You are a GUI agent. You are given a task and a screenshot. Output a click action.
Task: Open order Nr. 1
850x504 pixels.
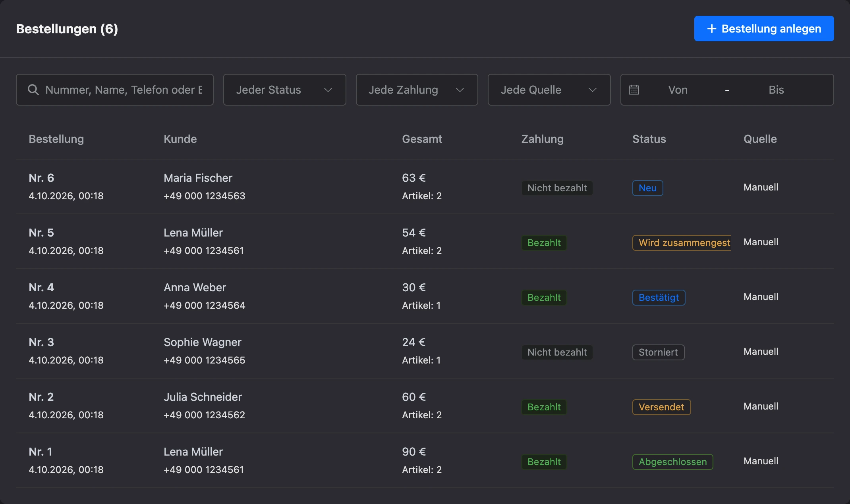(x=41, y=452)
